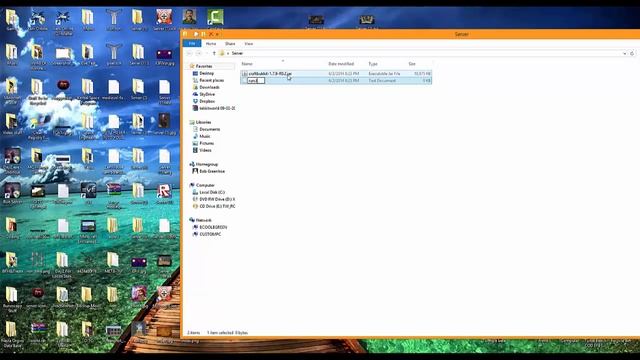
Task: Switch to the View ribbon tab
Action: (x=248, y=43)
